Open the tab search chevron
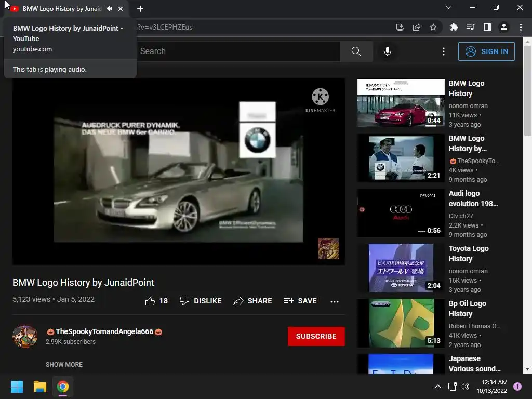The image size is (532, 399). [448, 7]
